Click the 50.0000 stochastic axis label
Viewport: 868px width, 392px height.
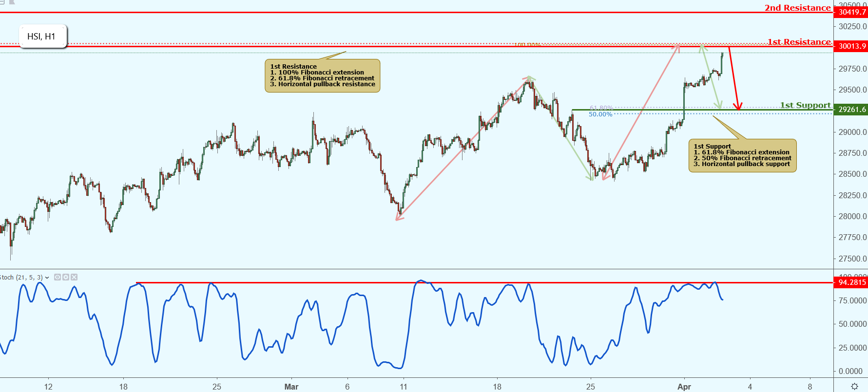852,324
